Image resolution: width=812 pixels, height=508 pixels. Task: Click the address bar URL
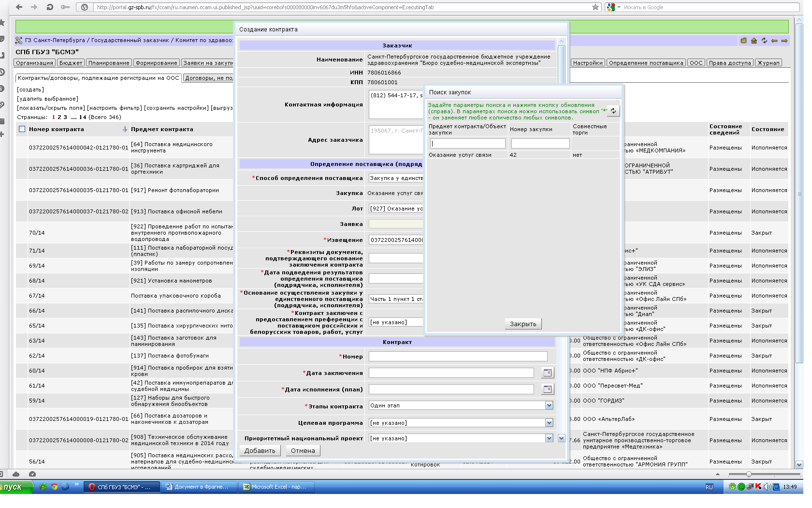click(x=265, y=7)
